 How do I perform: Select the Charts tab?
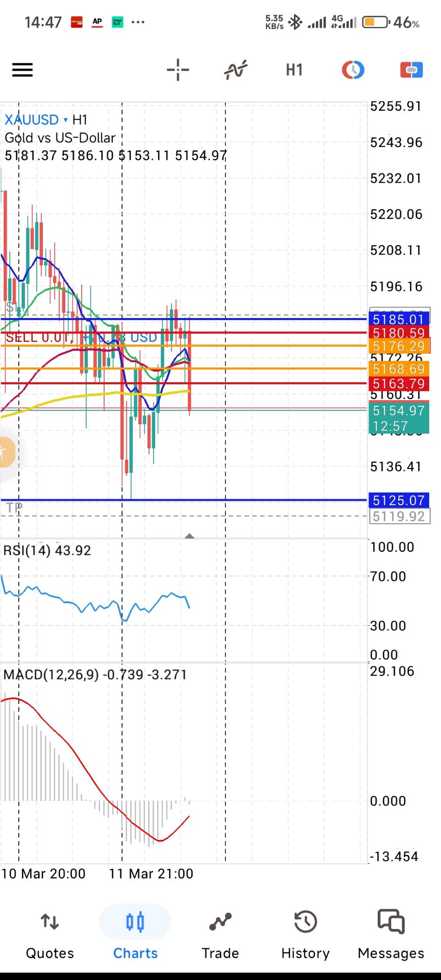[135, 935]
